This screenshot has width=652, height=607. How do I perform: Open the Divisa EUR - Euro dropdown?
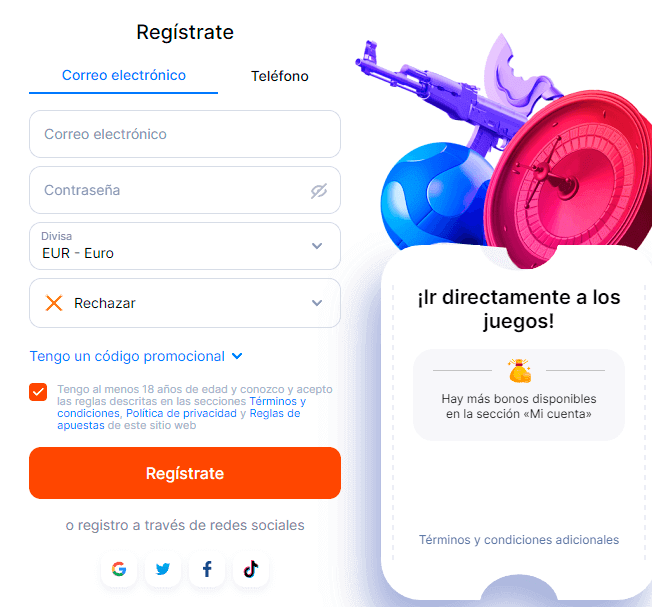(x=185, y=246)
